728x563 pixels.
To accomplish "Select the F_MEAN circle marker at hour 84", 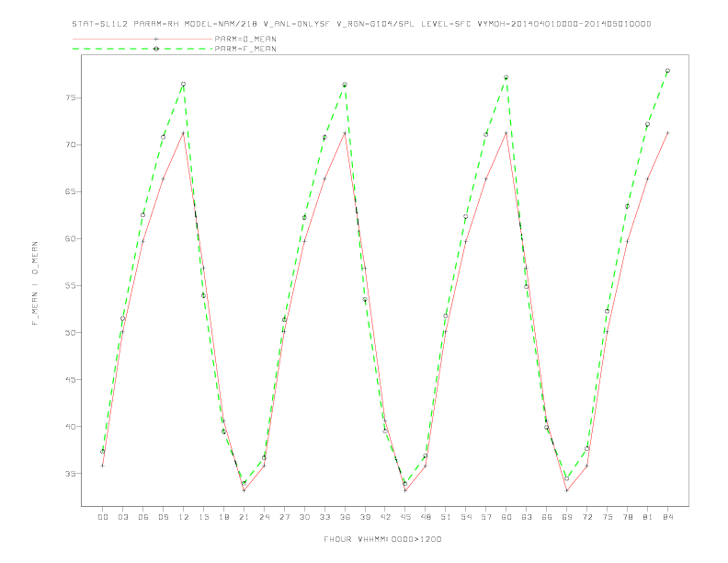I will pyautogui.click(x=667, y=71).
